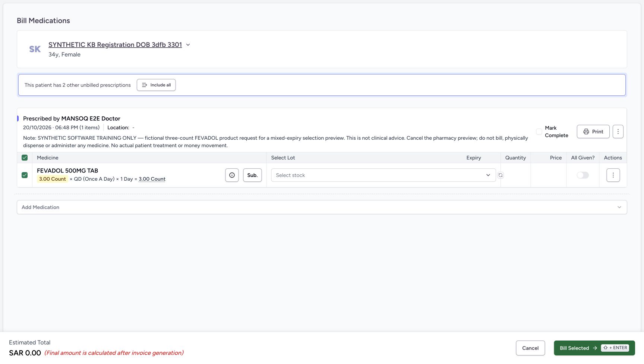
Task: Expand the Add Medication dropdown
Action: point(322,207)
